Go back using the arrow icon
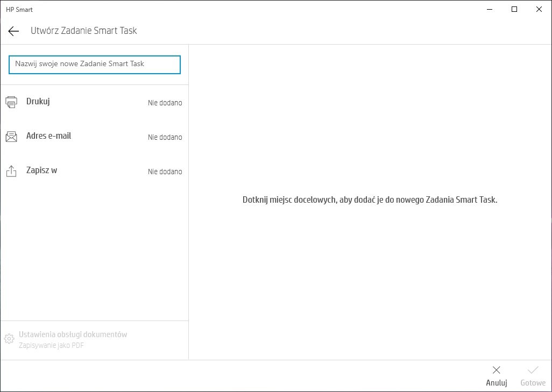 [13, 31]
